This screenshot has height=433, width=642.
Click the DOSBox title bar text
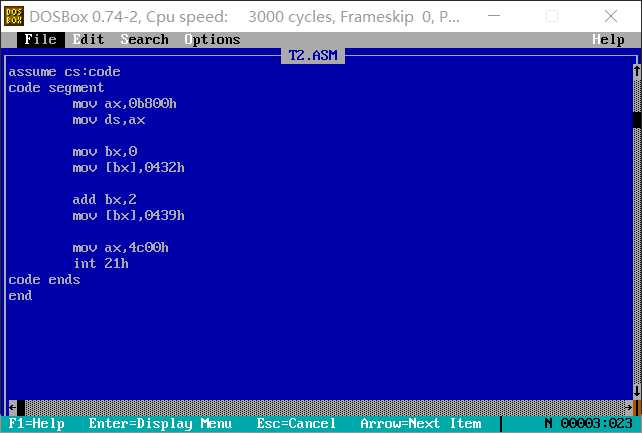coord(244,17)
